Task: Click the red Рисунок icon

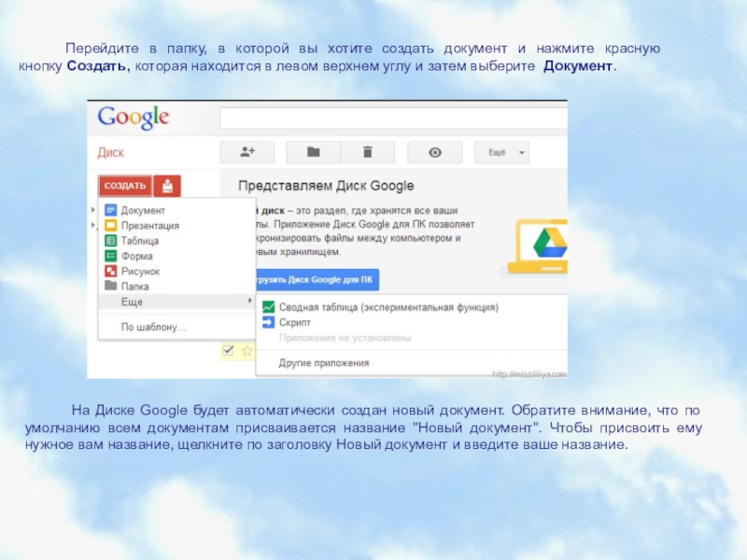Action: pyautogui.click(x=110, y=271)
